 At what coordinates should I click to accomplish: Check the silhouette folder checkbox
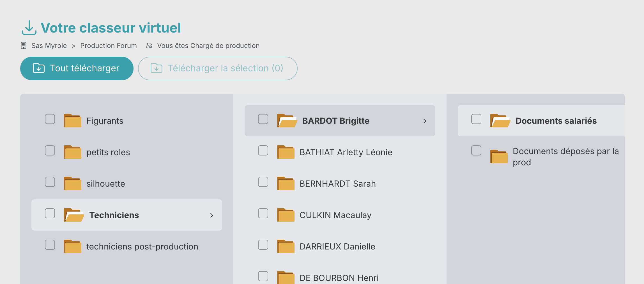click(x=50, y=182)
